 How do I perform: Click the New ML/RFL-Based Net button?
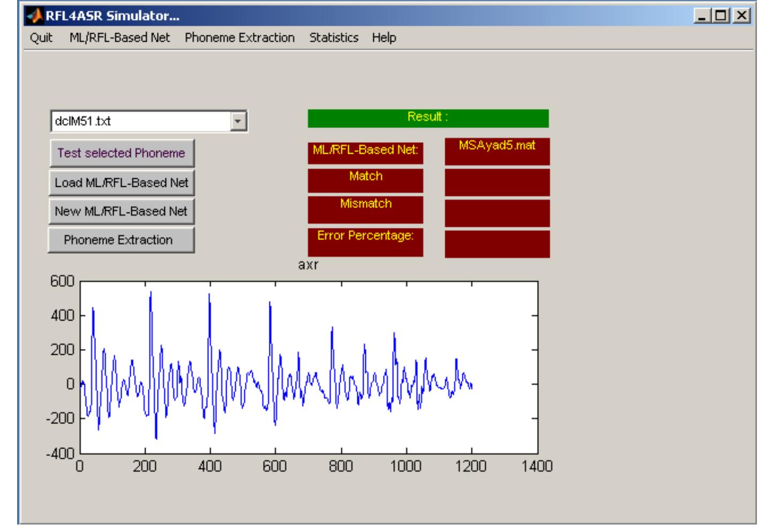[122, 211]
